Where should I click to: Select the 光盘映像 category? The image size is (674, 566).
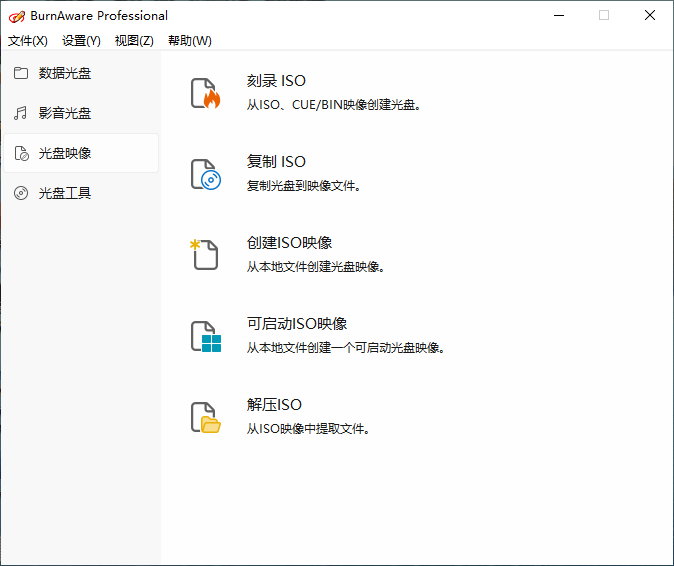tap(81, 153)
